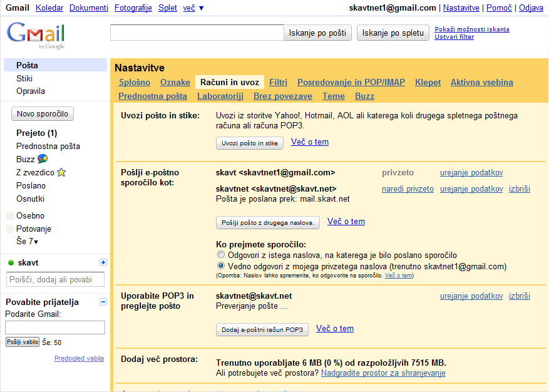Select 'Vedno odgovori z mojega privzetega naslova' option
The height and width of the screenshot is (392, 549).
(x=220, y=266)
